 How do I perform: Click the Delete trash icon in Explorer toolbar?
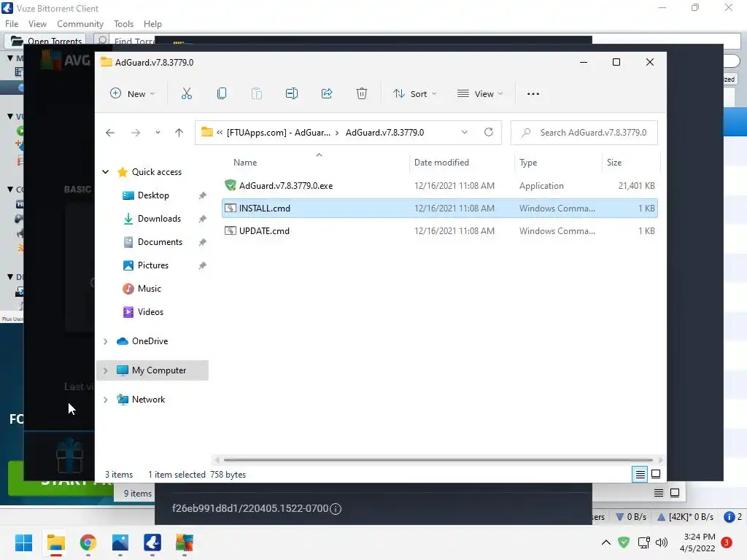(x=362, y=94)
